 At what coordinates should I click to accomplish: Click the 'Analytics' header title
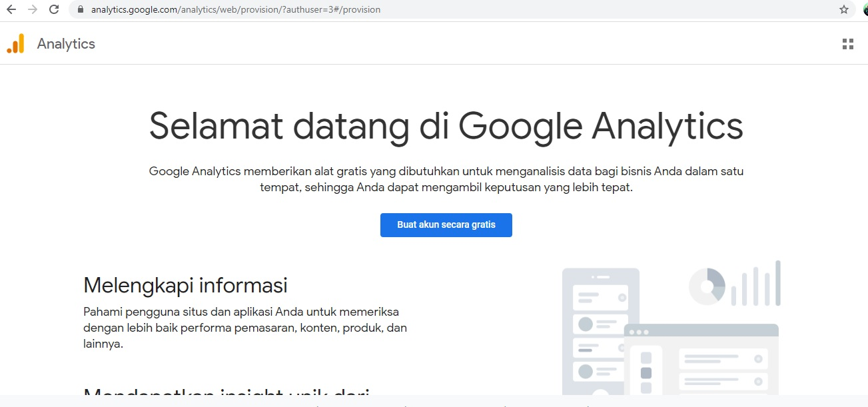coord(66,44)
